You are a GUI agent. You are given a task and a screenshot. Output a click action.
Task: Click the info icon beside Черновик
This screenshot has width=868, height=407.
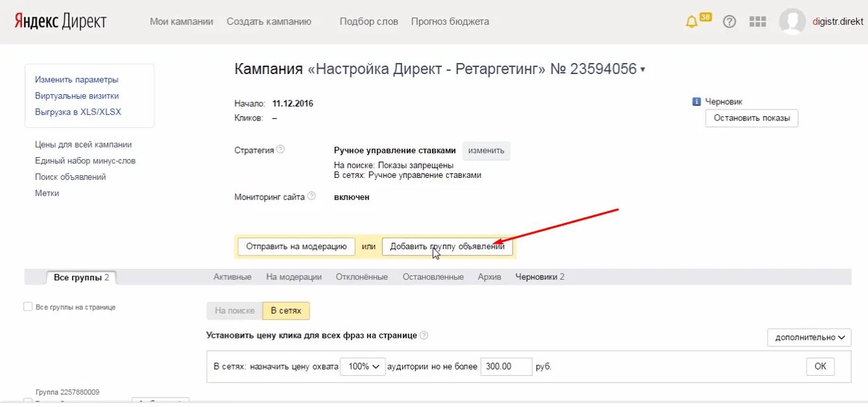tap(696, 102)
